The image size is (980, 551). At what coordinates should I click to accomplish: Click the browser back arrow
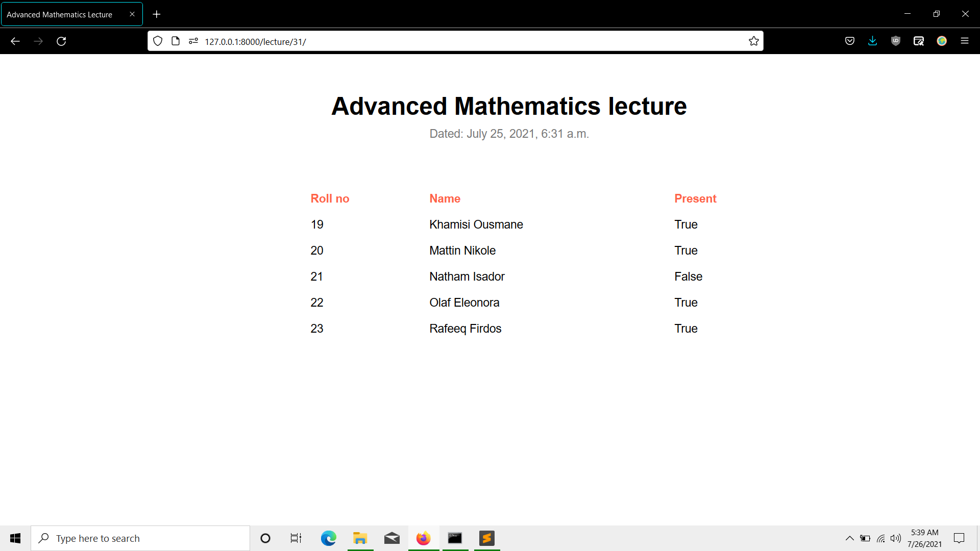pyautogui.click(x=15, y=41)
